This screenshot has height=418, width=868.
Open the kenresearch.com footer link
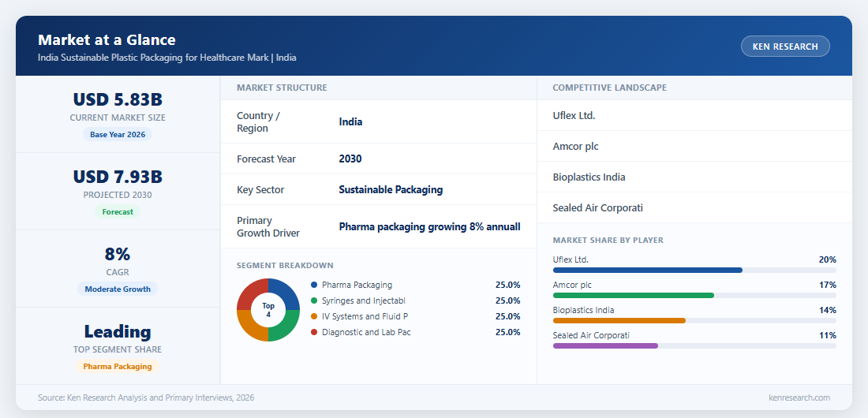(x=799, y=397)
